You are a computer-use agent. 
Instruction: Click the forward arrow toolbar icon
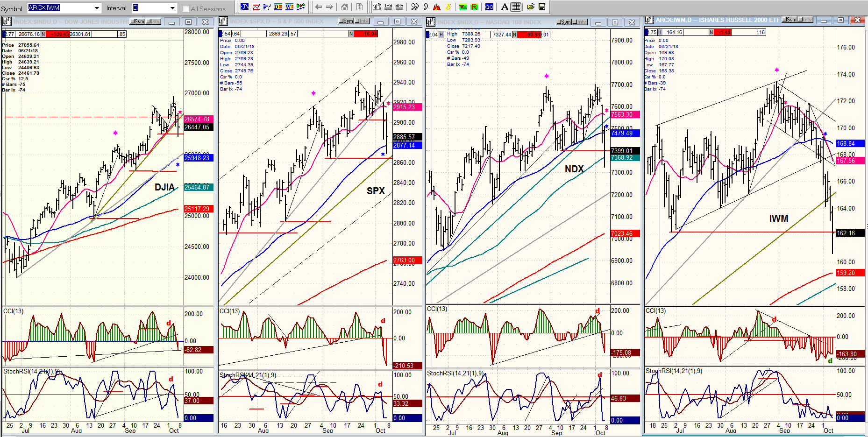(329, 7)
